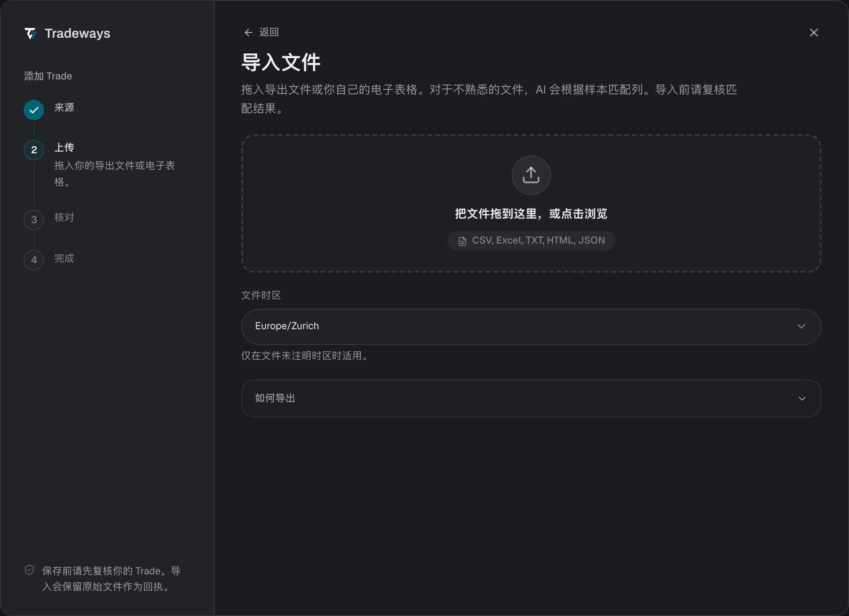Click step 4 circle for 完成

tap(34, 260)
